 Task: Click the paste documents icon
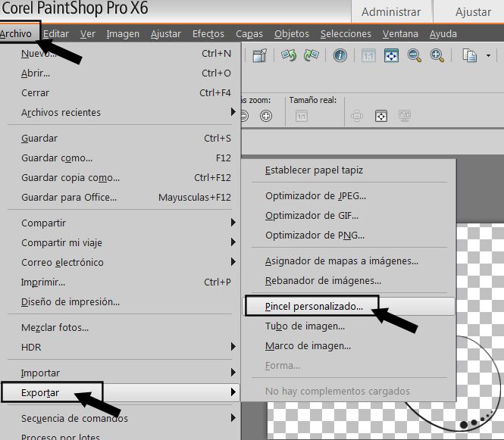(x=470, y=56)
